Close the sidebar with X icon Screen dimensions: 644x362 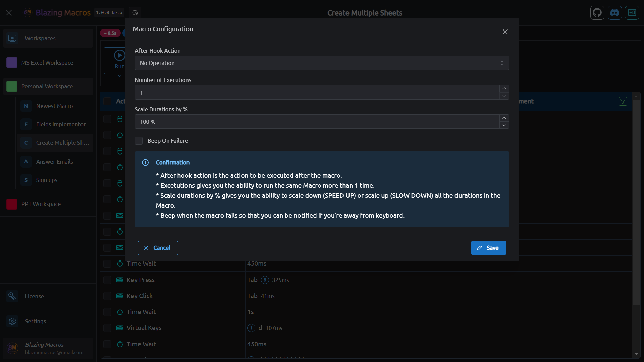click(9, 13)
